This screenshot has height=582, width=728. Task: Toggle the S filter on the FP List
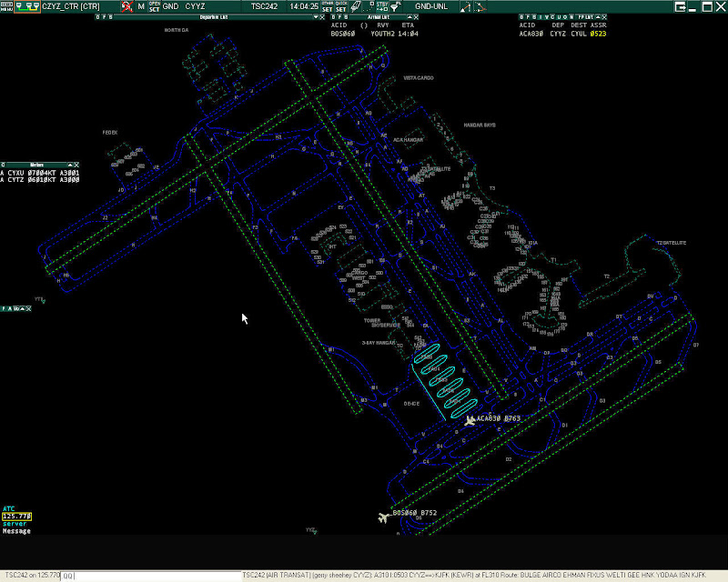tap(535, 16)
